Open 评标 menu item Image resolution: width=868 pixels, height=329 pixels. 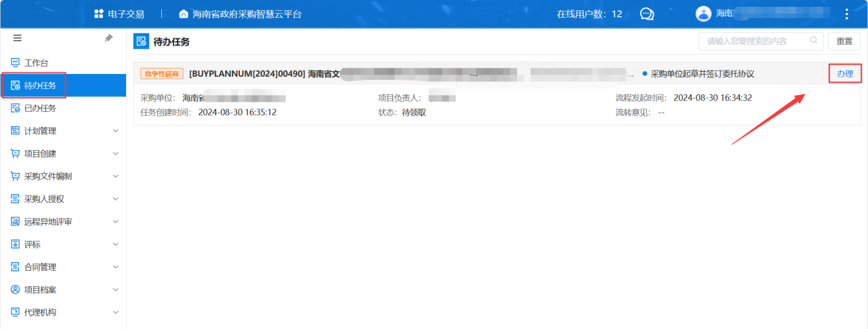[x=63, y=244]
